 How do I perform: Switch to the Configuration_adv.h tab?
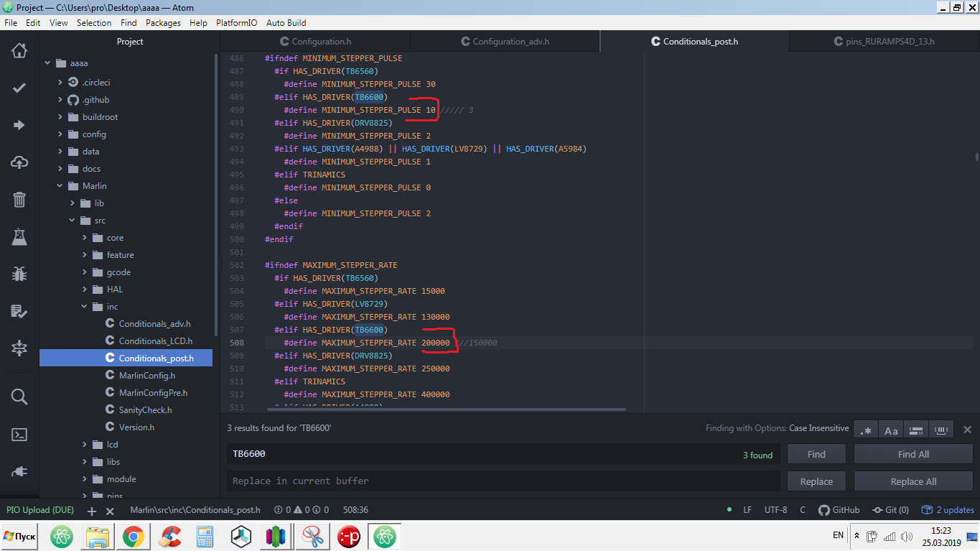pos(505,42)
